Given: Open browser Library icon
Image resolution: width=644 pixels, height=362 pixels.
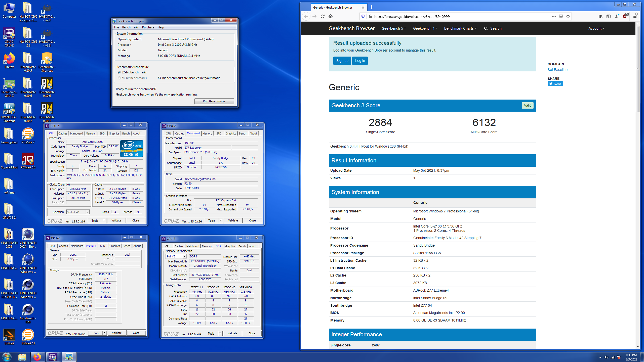Looking at the screenshot, I should pos(600,16).
